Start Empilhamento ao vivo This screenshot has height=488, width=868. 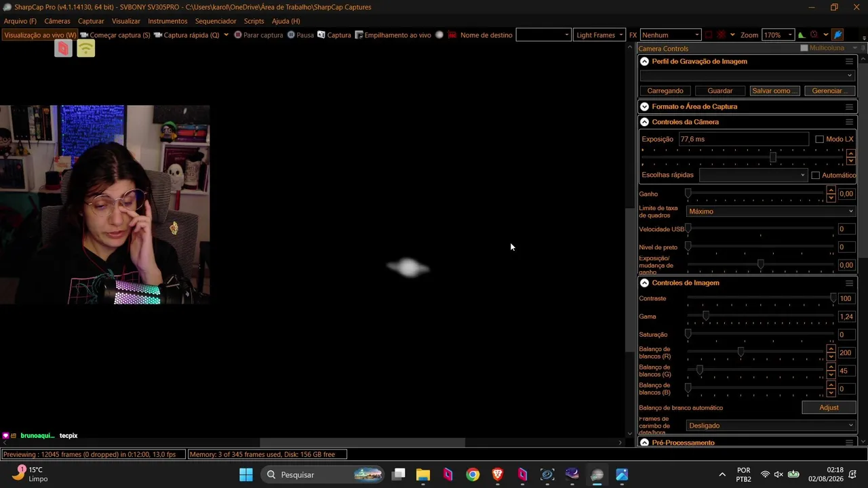(393, 35)
